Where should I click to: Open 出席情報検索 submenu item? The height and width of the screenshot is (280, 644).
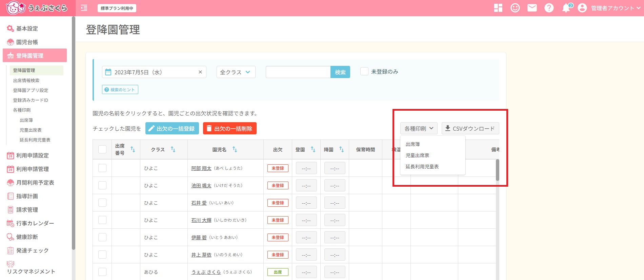(26, 80)
